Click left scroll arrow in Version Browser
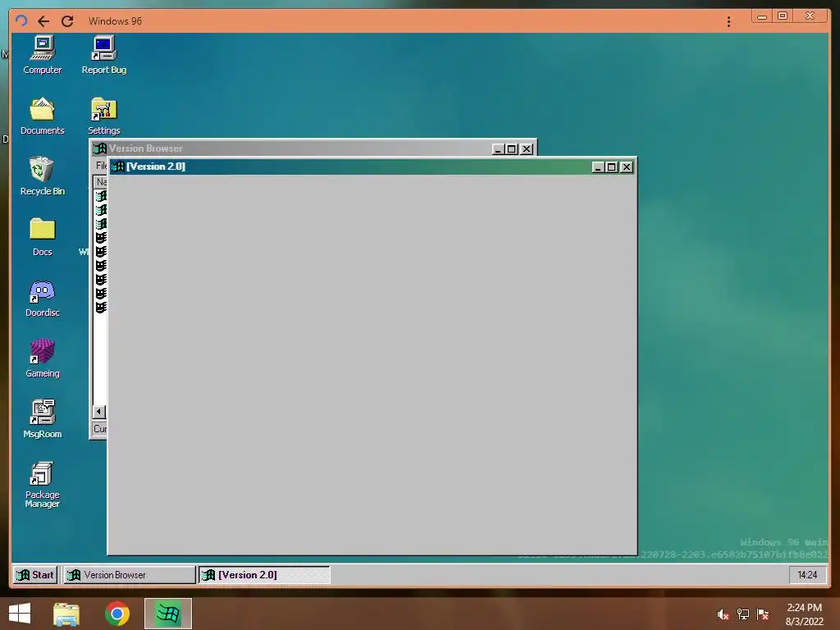The width and height of the screenshot is (840, 630). [x=99, y=412]
